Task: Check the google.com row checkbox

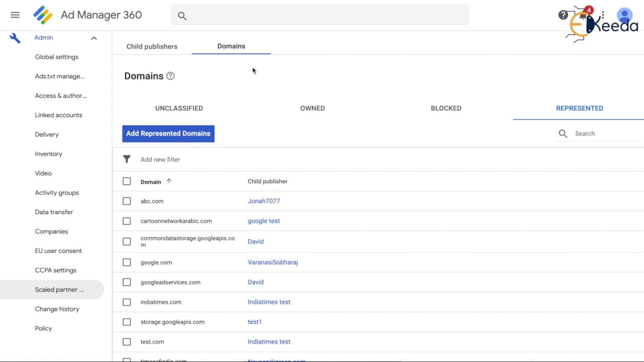Action: tap(127, 262)
